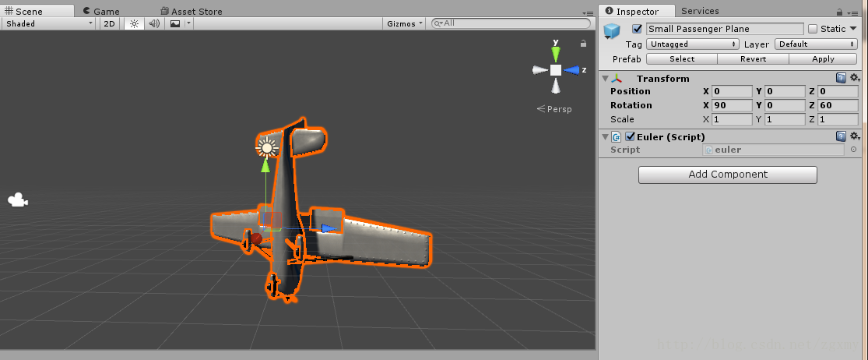Open the Services tab
The height and width of the screenshot is (360, 868).
click(x=700, y=11)
